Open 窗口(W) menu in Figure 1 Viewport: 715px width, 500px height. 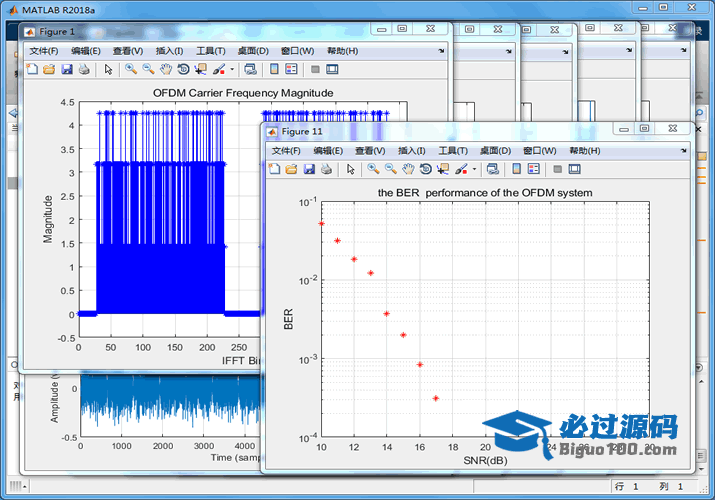(297, 51)
